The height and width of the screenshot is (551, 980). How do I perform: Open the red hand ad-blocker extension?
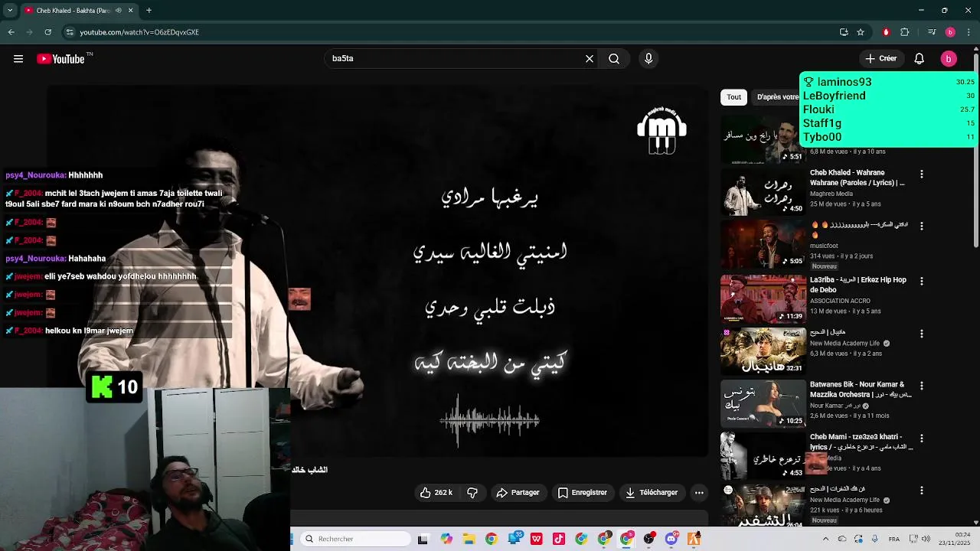(886, 32)
